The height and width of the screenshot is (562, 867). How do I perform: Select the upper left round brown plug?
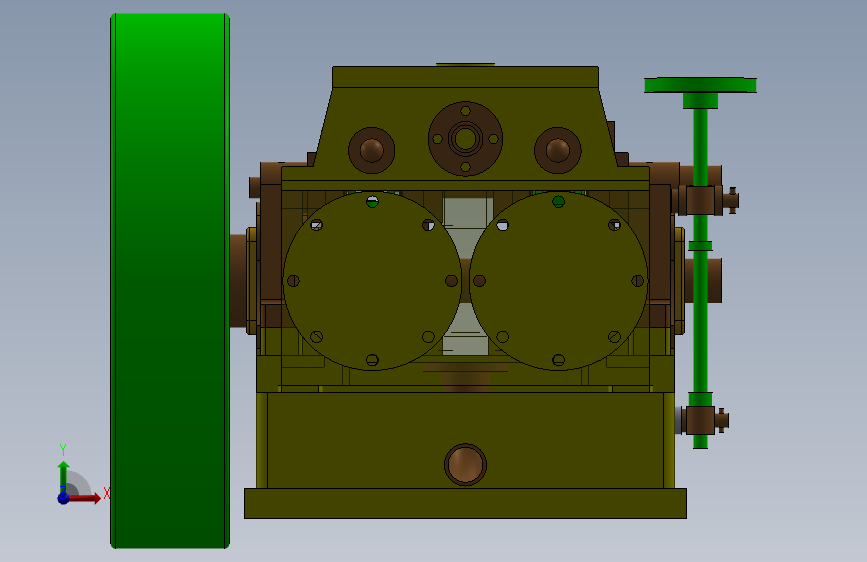click(372, 150)
